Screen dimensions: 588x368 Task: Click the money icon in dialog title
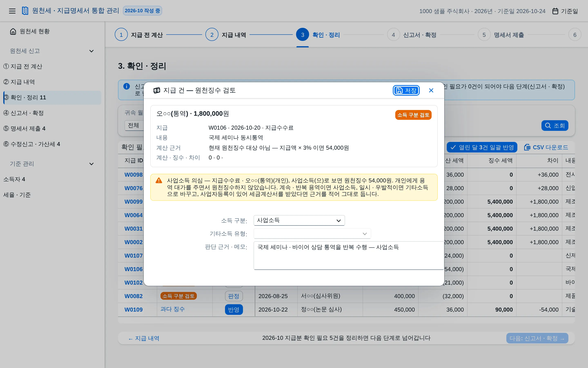[x=157, y=91]
